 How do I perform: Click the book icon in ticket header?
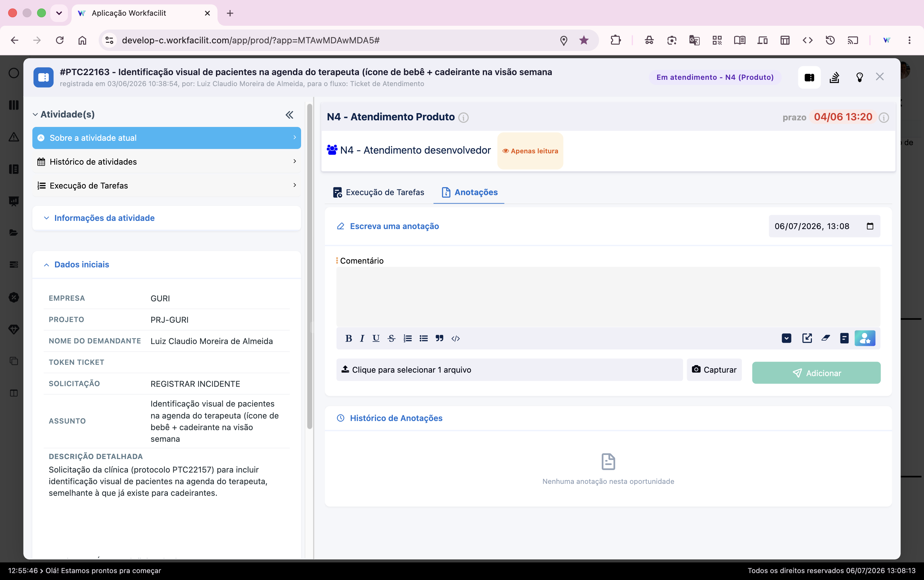809,78
